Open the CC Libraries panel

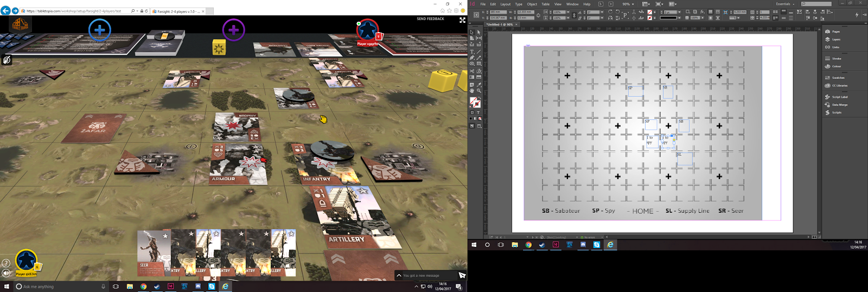pos(840,85)
